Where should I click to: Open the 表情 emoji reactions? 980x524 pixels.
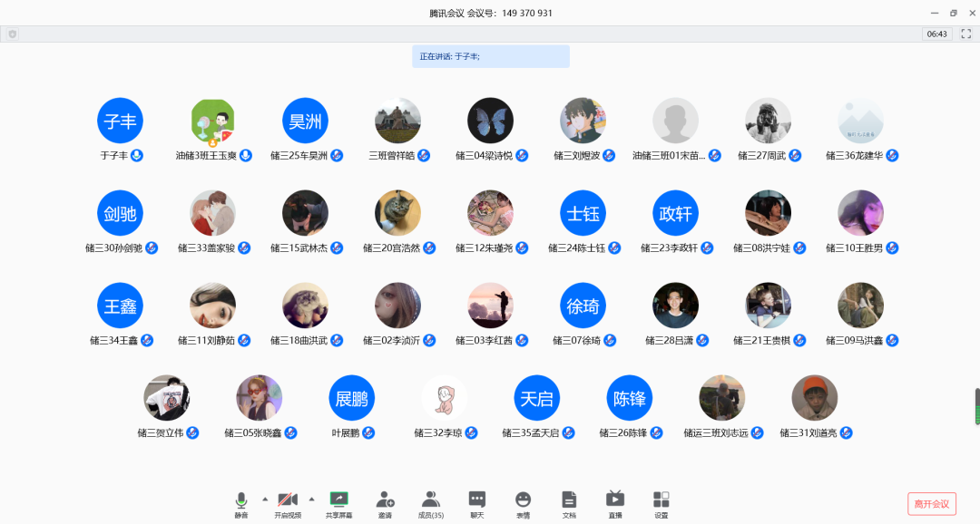[523, 503]
